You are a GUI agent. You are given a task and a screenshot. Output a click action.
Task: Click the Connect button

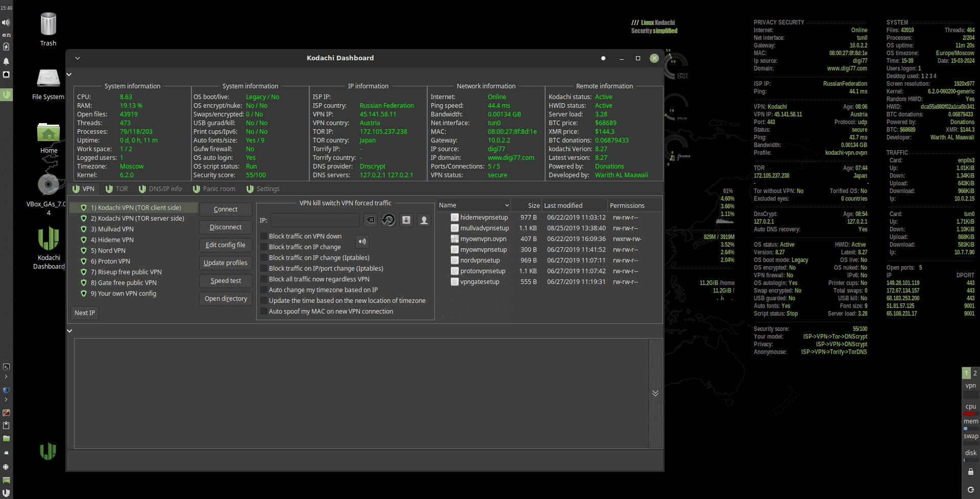pos(226,209)
